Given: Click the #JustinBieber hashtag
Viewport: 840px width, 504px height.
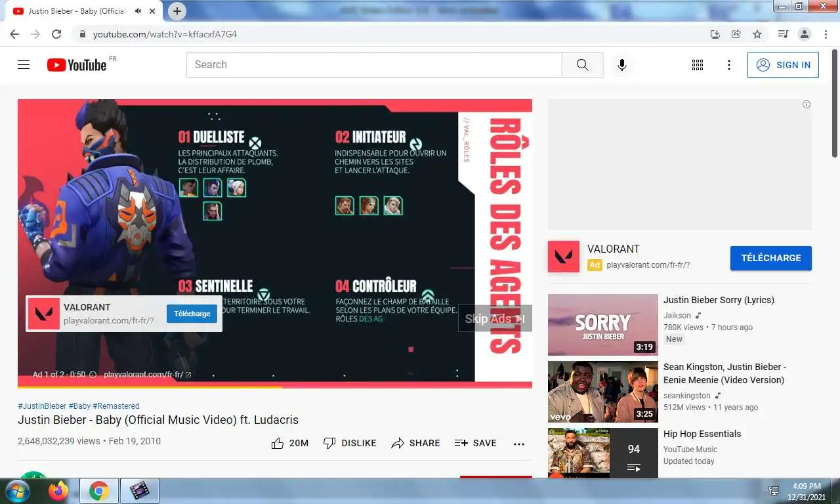Looking at the screenshot, I should pos(42,406).
